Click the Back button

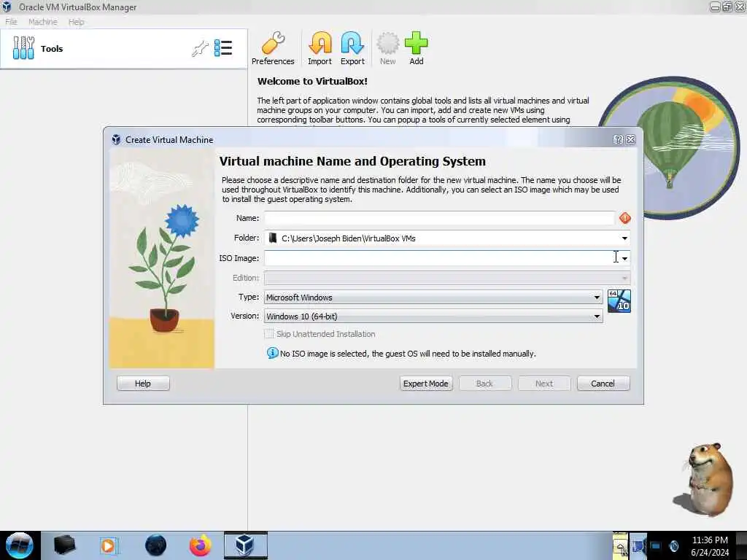[x=485, y=384]
